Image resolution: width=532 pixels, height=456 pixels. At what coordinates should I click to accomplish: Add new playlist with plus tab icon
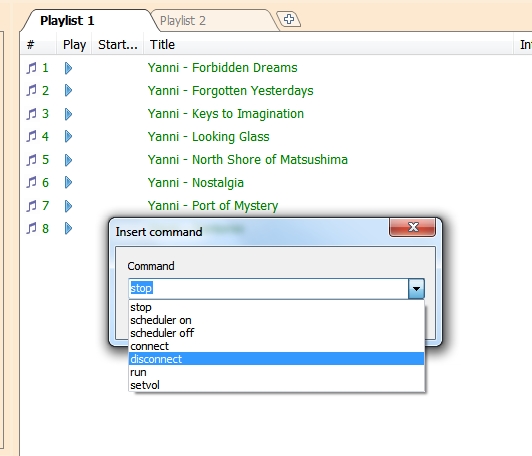pos(289,19)
